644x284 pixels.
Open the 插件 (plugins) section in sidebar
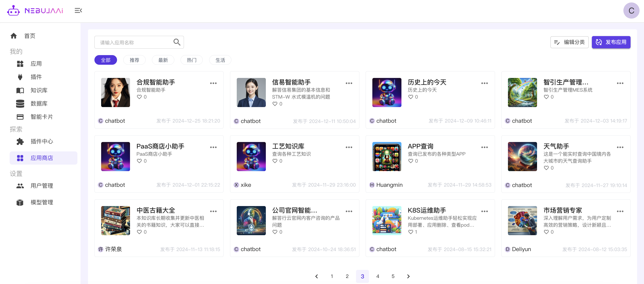[x=36, y=77]
